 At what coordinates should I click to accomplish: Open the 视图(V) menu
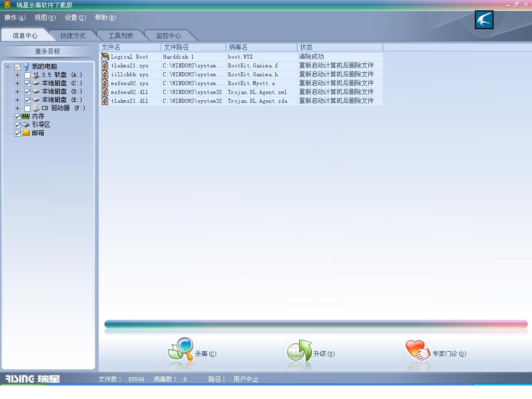click(x=45, y=18)
